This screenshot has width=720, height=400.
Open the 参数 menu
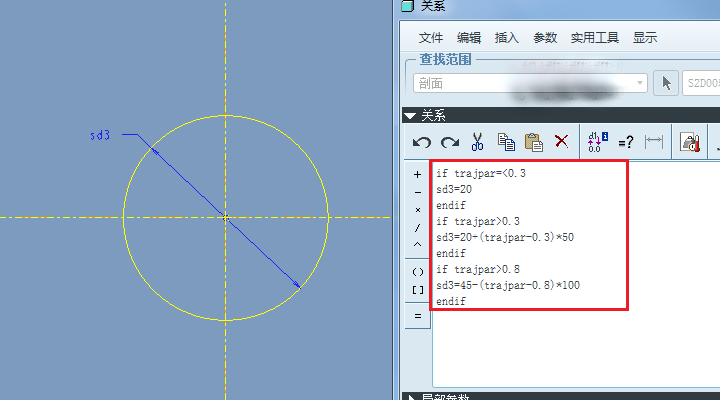click(545, 38)
